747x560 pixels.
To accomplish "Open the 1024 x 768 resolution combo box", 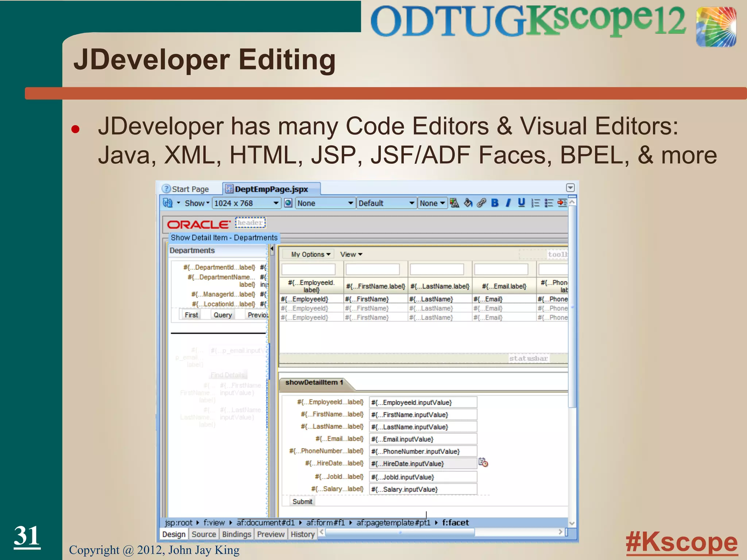I will click(x=247, y=203).
